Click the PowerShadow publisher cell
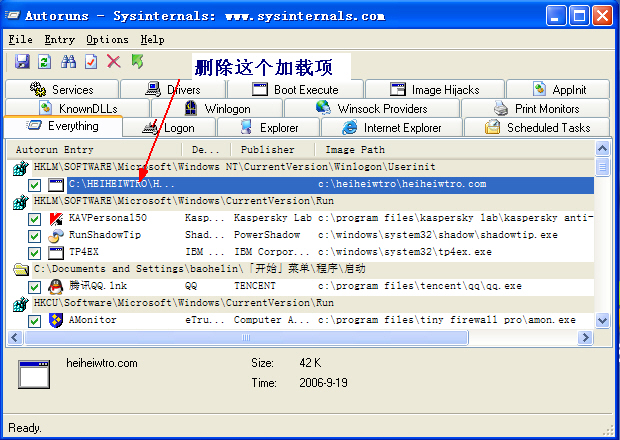 click(267, 235)
